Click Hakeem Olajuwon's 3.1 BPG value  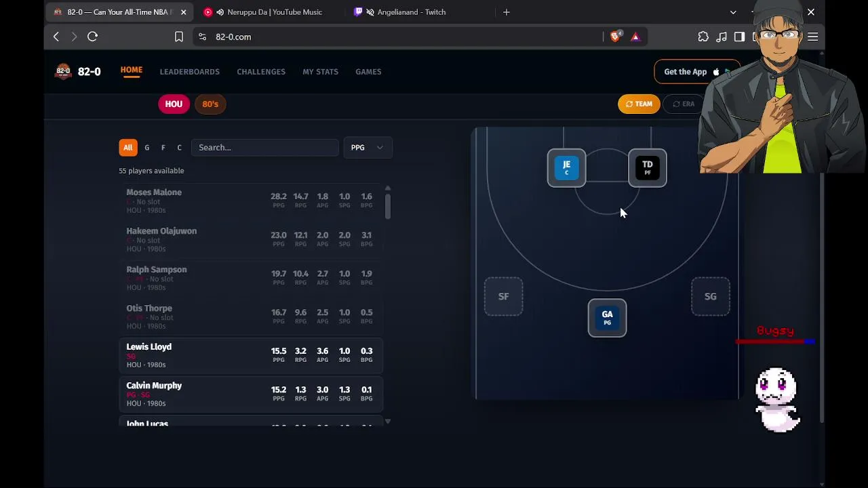[366, 235]
